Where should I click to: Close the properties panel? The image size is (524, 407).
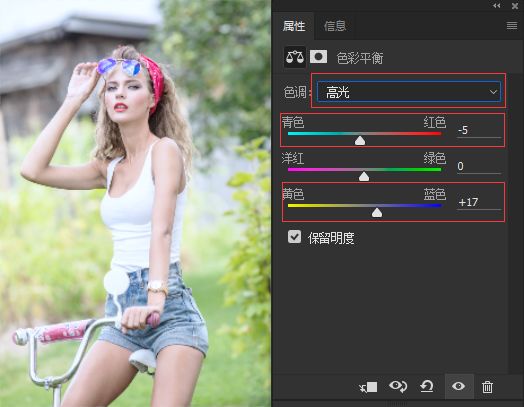(x=515, y=6)
